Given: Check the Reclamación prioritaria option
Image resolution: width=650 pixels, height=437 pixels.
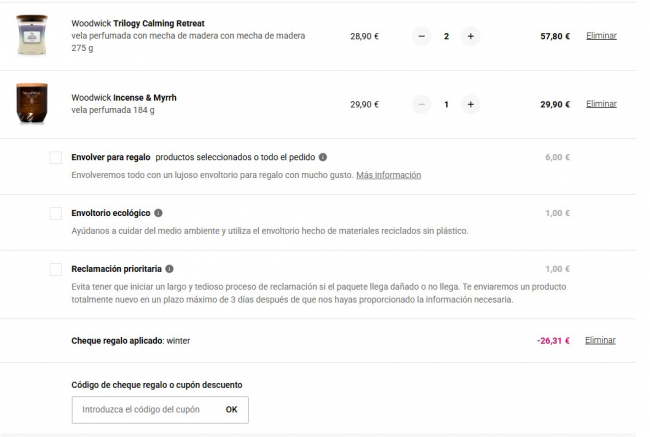Looking at the screenshot, I should (x=56, y=270).
